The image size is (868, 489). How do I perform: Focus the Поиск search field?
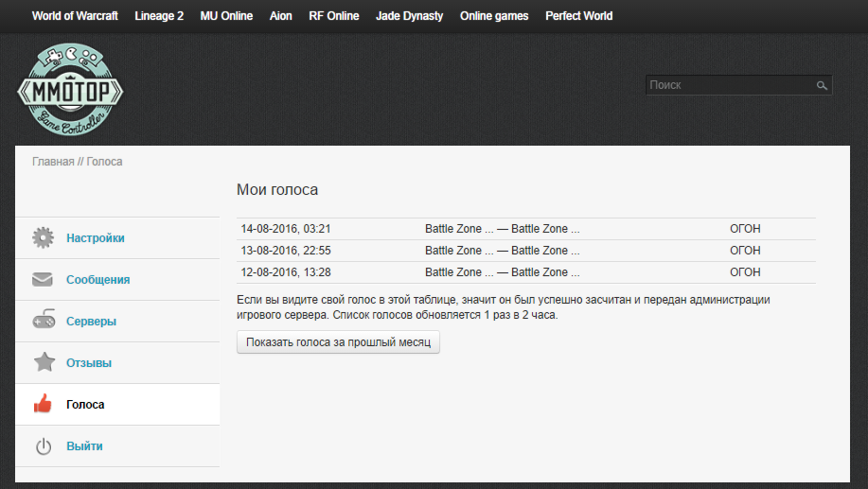729,85
